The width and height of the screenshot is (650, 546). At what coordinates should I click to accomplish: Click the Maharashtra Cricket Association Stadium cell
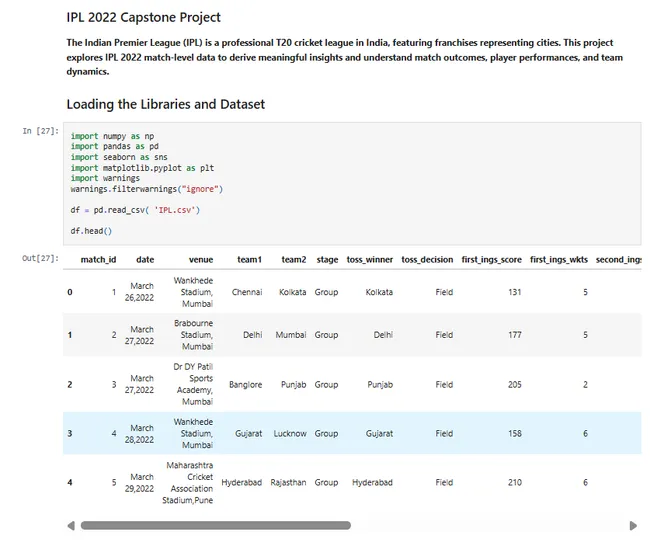[187, 483]
